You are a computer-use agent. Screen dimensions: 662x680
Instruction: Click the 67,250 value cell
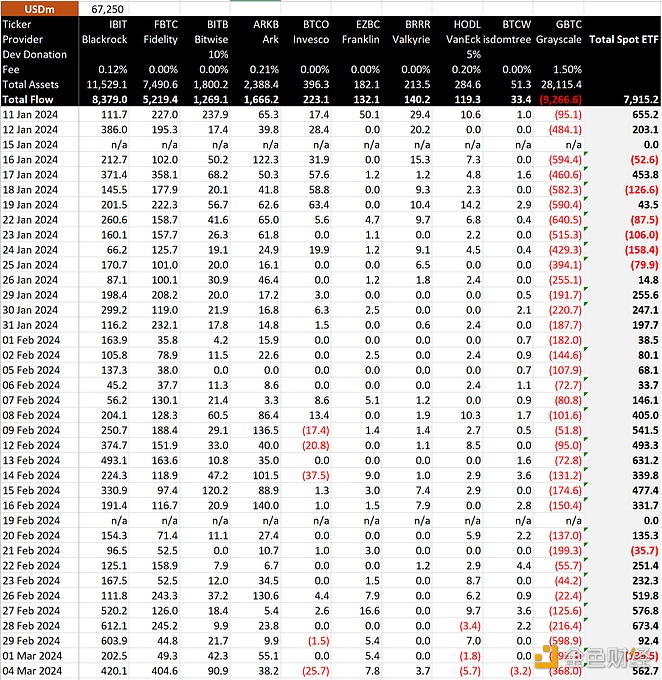[107, 9]
